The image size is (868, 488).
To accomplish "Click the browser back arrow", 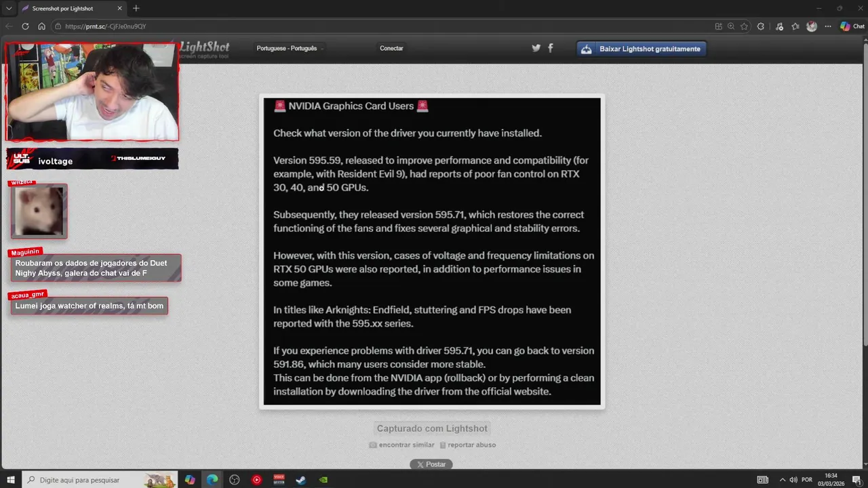I will pos(9,26).
